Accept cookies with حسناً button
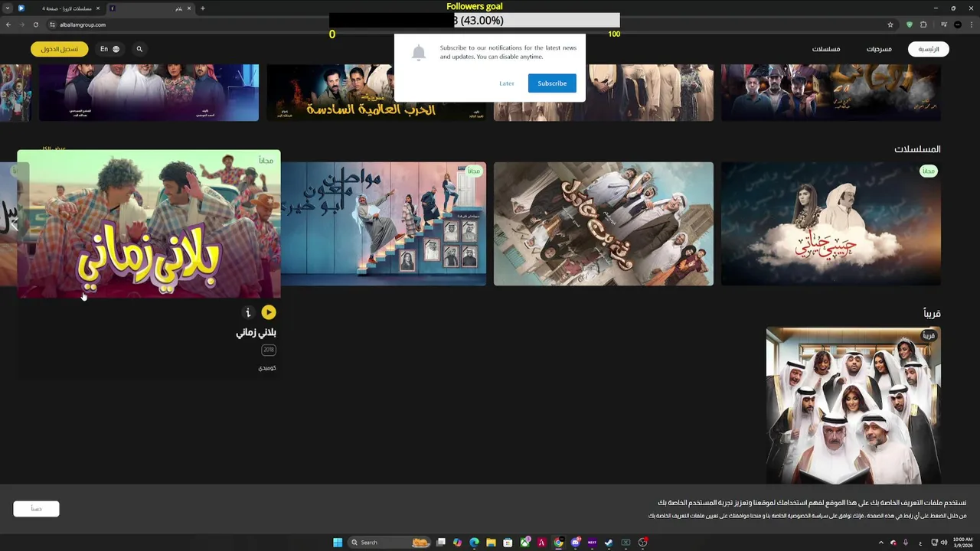Screen dimensions: 980x551 click(x=36, y=509)
